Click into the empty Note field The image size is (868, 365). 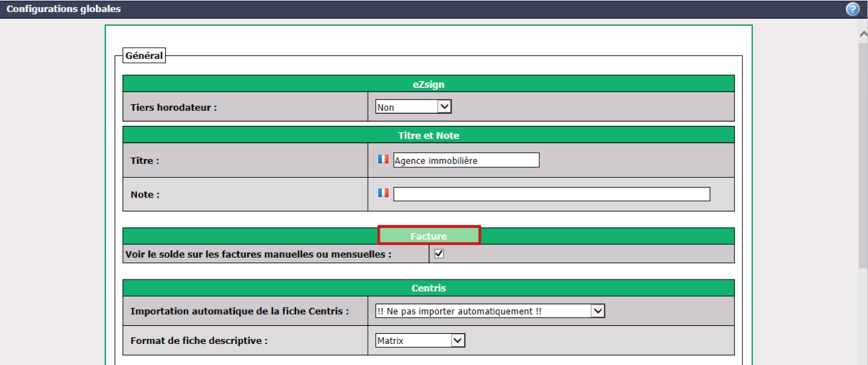click(552, 194)
